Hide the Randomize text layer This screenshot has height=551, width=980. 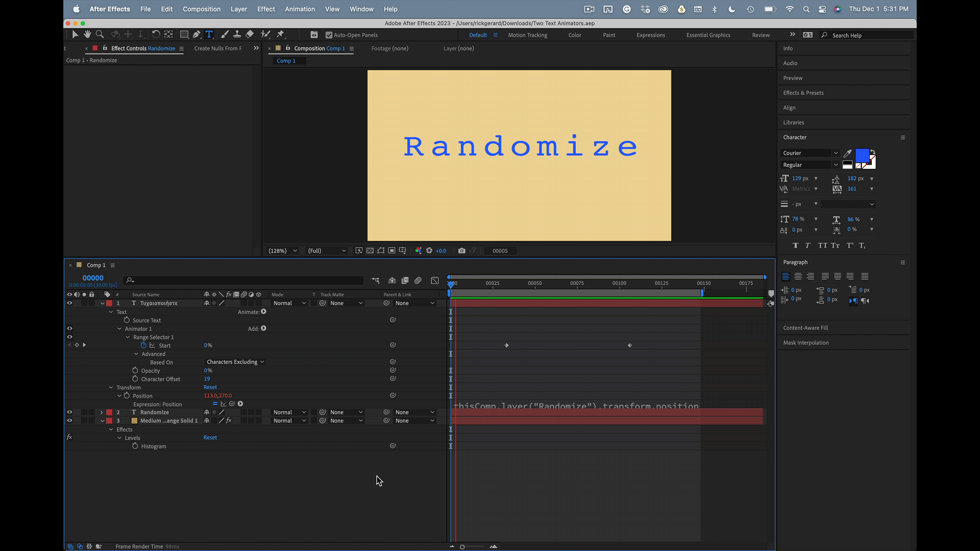click(x=69, y=412)
